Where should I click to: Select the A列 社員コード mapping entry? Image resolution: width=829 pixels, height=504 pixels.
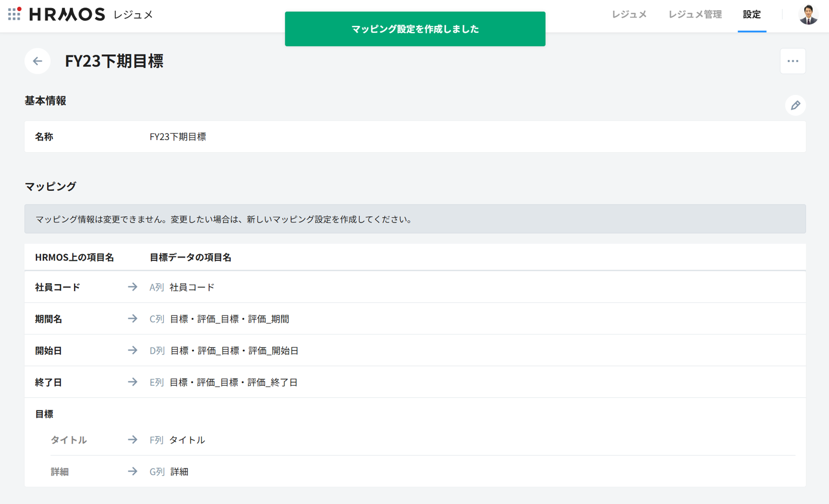pos(182,287)
